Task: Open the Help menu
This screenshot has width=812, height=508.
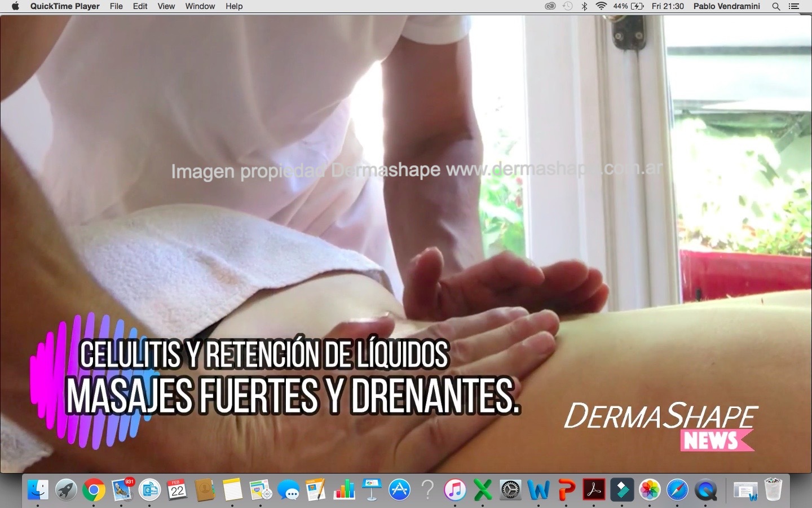Action: tap(234, 6)
